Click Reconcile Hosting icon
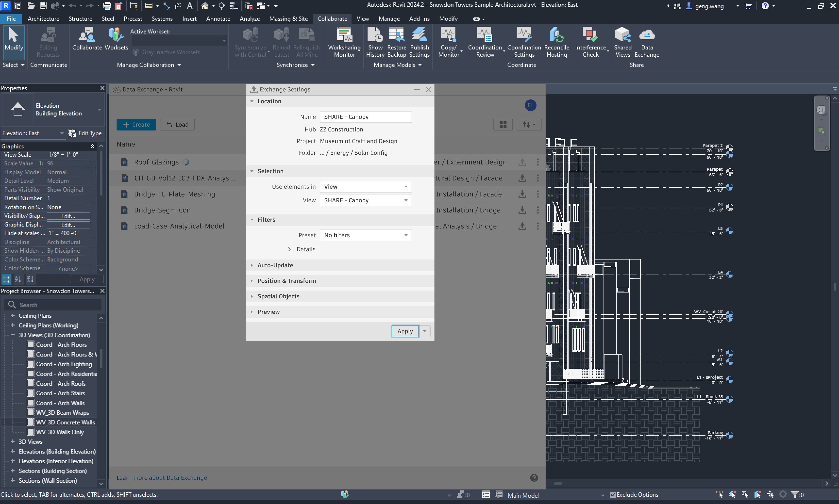839x504 pixels. point(556,42)
